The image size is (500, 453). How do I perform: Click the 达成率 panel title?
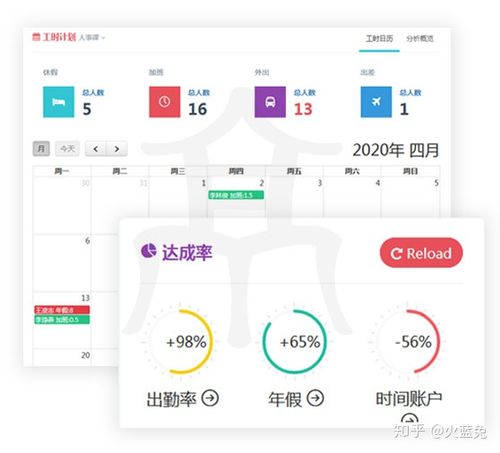(187, 252)
